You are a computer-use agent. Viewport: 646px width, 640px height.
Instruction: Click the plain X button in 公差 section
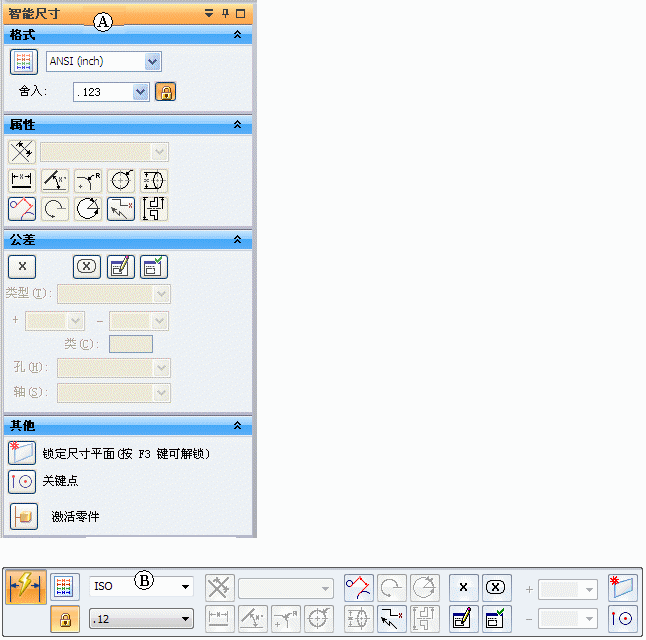(22, 266)
